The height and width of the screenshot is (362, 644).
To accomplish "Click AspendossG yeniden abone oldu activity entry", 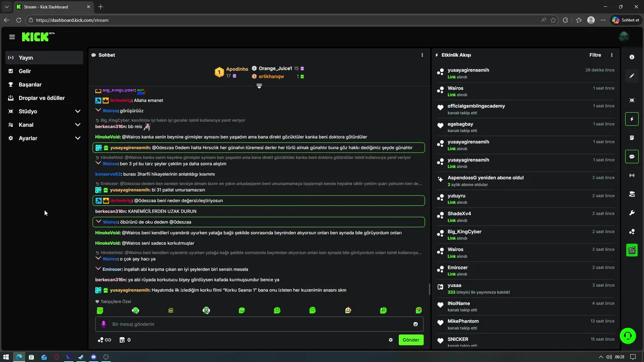I will (525, 181).
